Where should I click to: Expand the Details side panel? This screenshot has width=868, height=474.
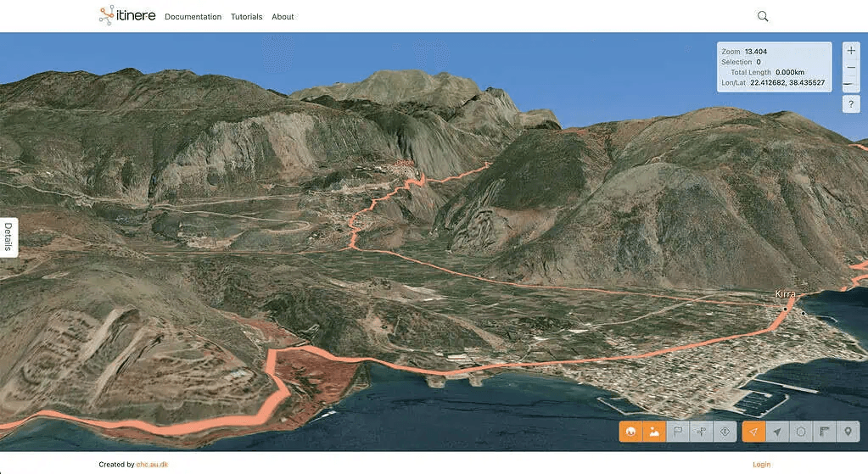pyautogui.click(x=8, y=237)
